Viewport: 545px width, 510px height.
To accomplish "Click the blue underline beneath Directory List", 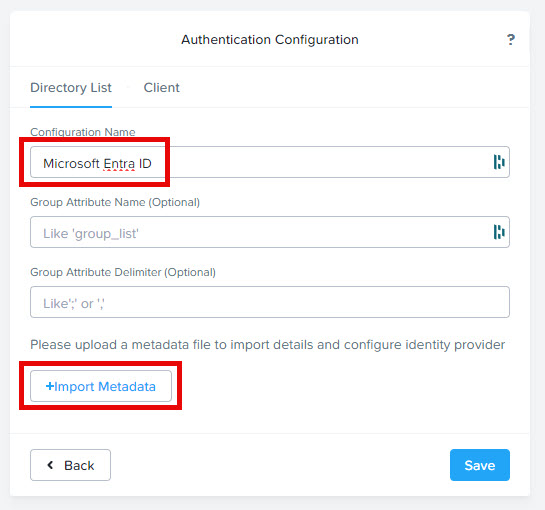I will click(x=71, y=107).
